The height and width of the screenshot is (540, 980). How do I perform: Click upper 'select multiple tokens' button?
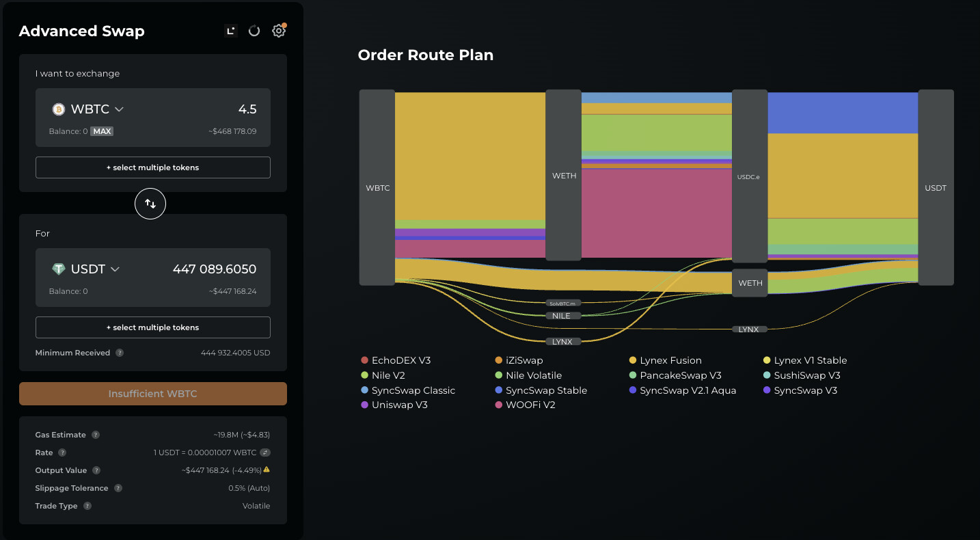point(153,167)
